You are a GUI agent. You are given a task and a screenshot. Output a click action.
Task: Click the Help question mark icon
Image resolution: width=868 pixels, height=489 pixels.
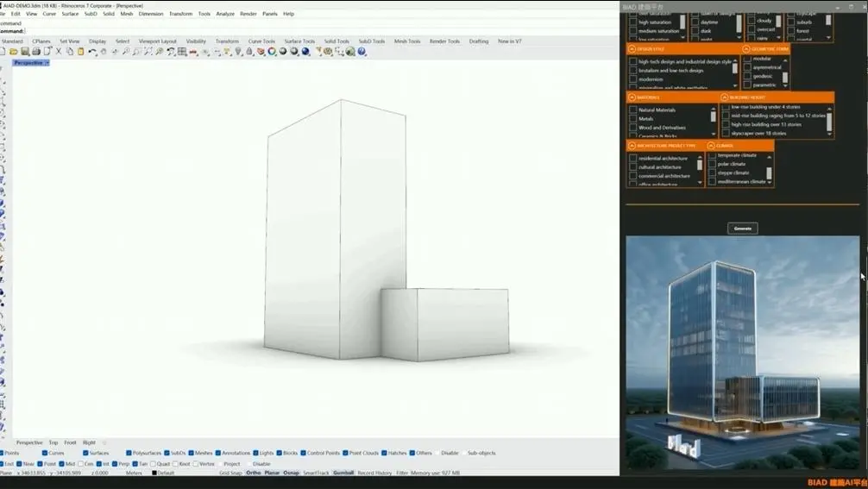point(362,52)
